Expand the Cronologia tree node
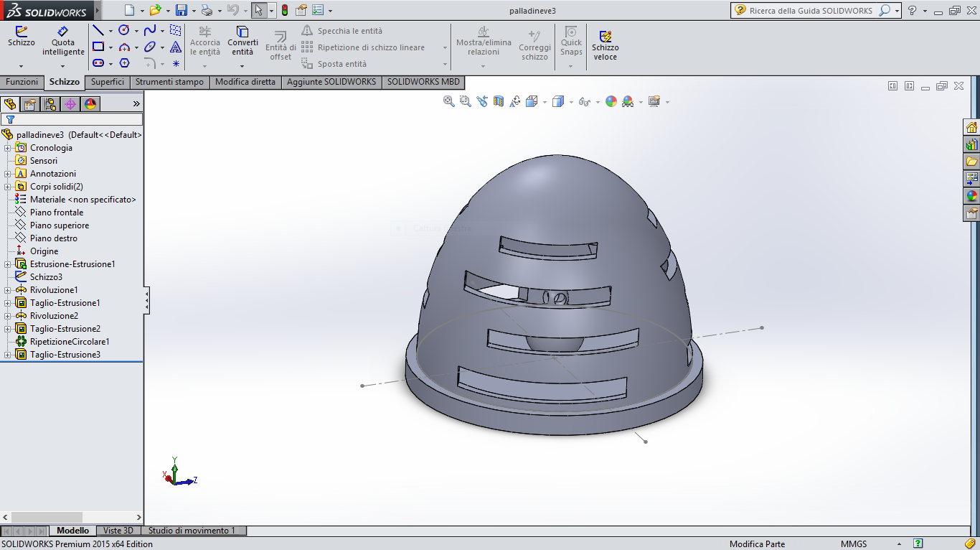Screen dimensions: 980x550 (7, 148)
